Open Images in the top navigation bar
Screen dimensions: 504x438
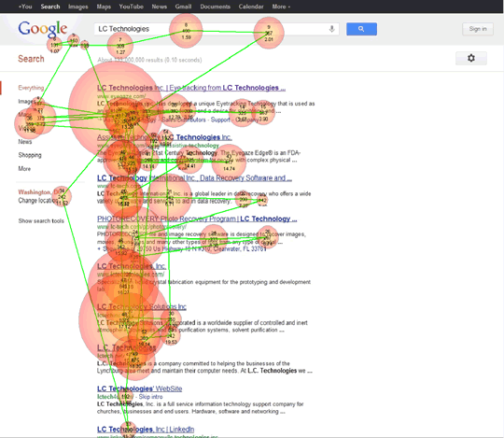[78, 7]
